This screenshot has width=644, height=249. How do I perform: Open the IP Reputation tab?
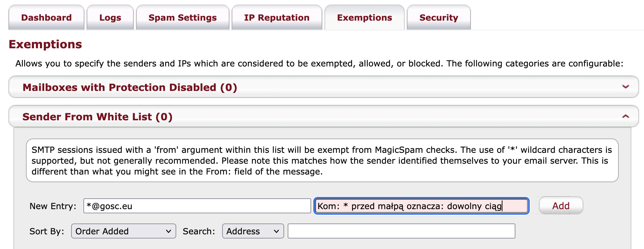coord(276,18)
